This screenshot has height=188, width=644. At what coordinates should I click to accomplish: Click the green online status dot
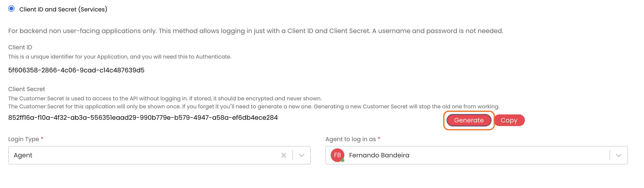(343, 161)
